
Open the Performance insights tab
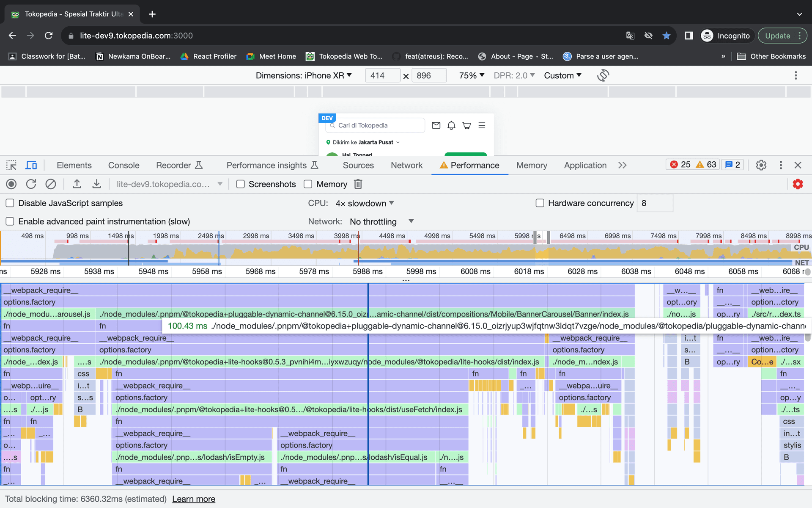[x=272, y=165]
